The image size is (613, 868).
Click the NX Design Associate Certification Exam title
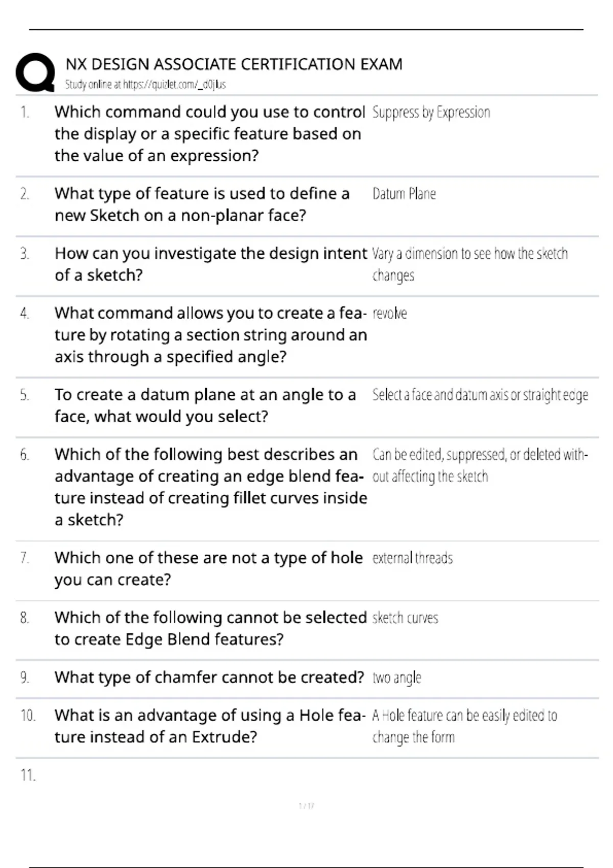click(x=234, y=64)
